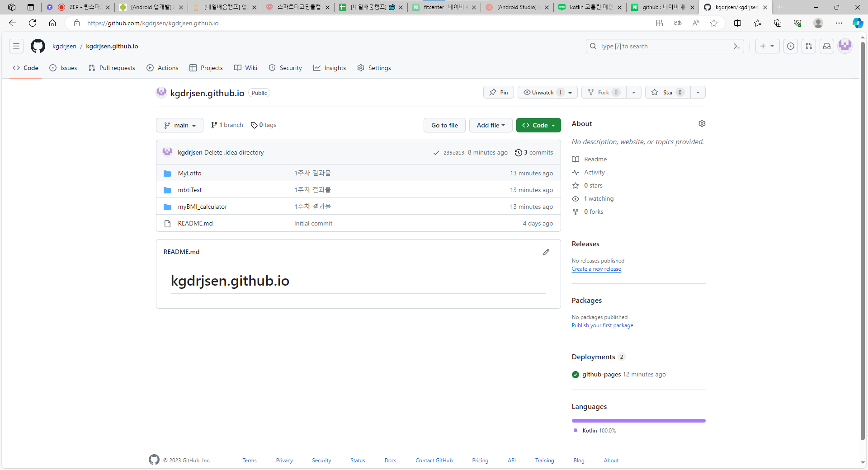
Task: Toggle Unwatch for this repository
Action: click(547, 92)
